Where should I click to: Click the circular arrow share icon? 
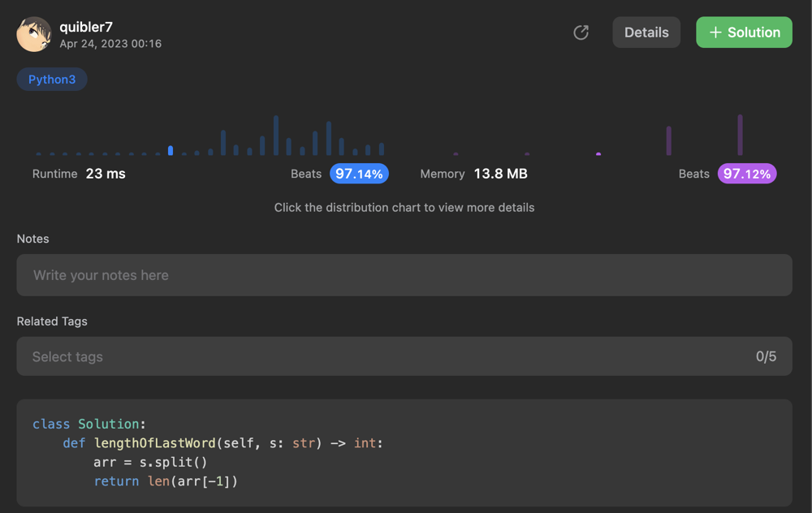pos(581,32)
